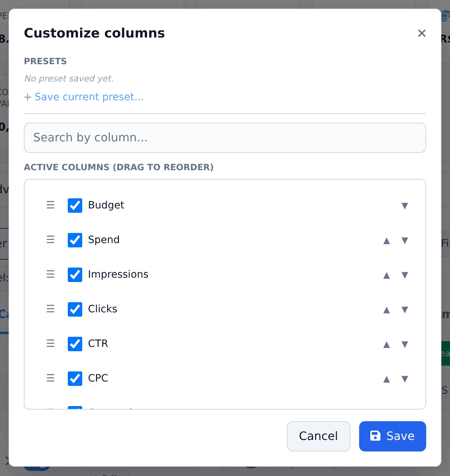This screenshot has height=476, width=450.
Task: Move Budget column down
Action: coord(405,206)
